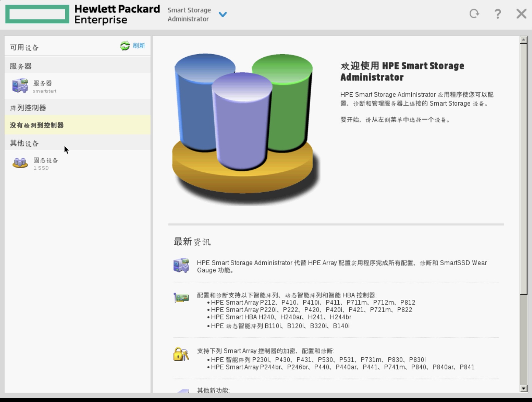Select the 固态设备 SSD disk icon

tap(20, 163)
